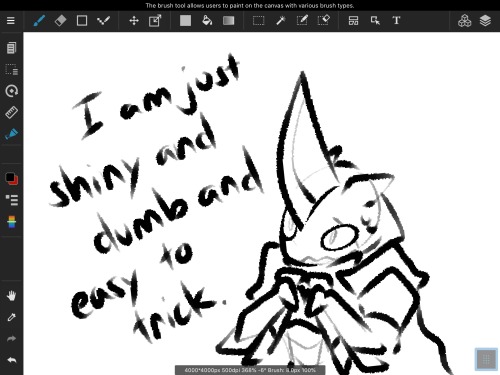The width and height of the screenshot is (500, 375).
Task: Open the Transform tool
Action: tap(155, 21)
